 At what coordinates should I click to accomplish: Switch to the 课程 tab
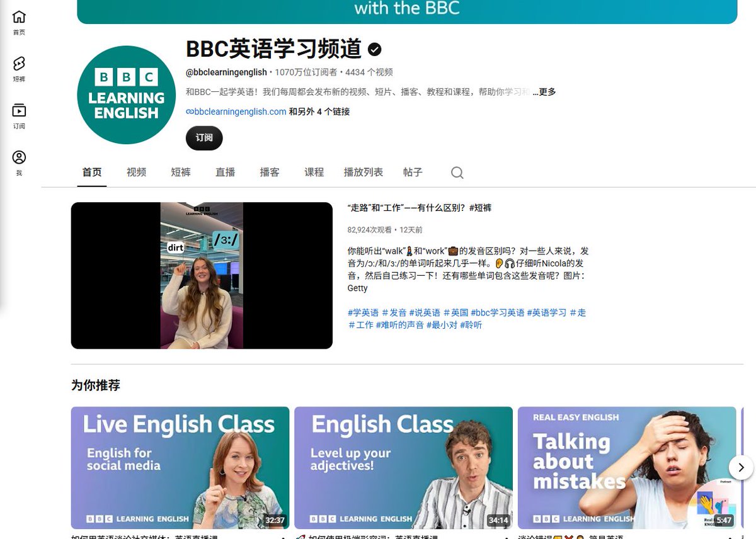(314, 172)
